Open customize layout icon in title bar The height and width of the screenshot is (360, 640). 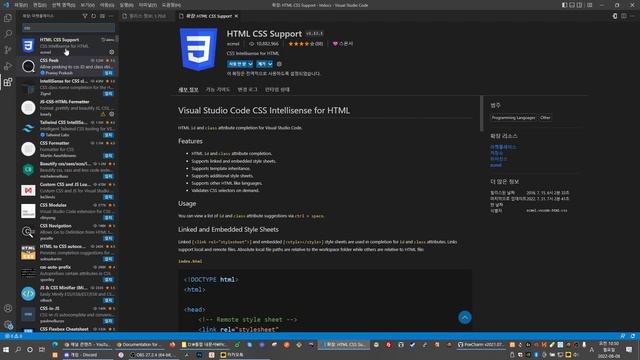(x=590, y=5)
